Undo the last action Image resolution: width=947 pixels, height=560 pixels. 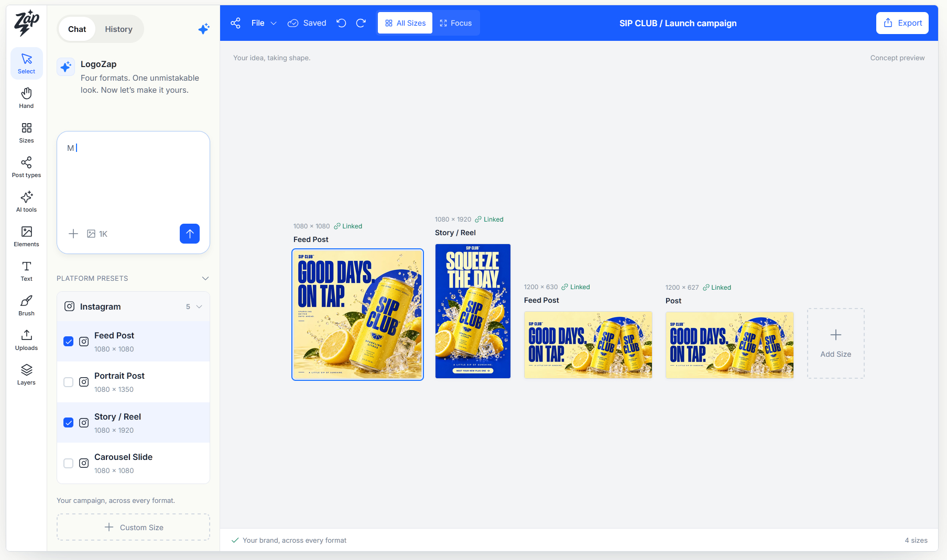pos(341,23)
